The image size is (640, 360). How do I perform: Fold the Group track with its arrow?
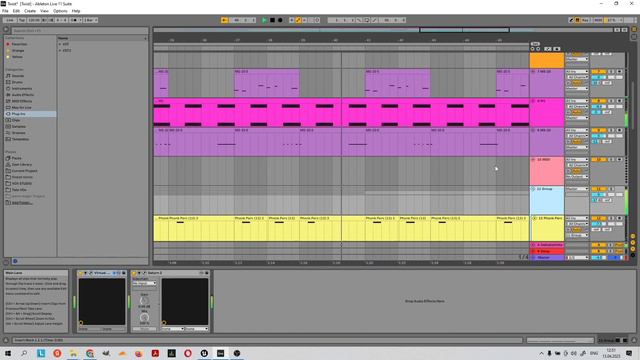click(x=533, y=189)
